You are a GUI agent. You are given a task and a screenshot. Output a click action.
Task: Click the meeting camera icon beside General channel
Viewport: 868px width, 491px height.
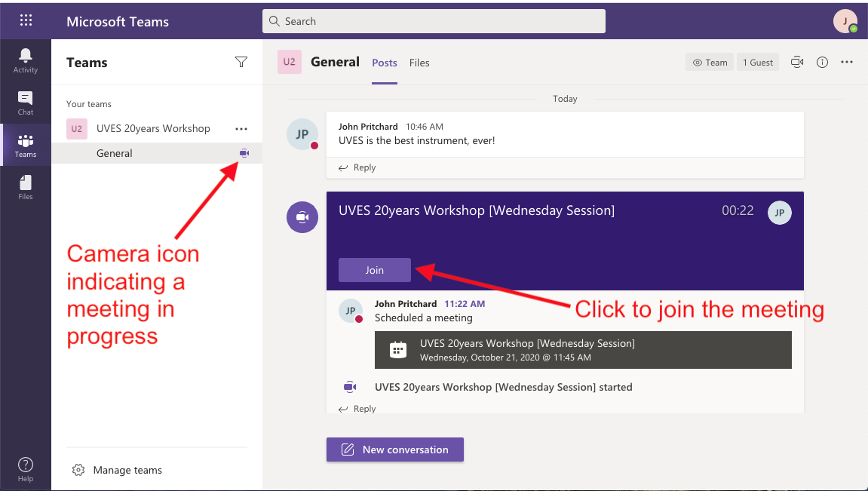coord(244,153)
